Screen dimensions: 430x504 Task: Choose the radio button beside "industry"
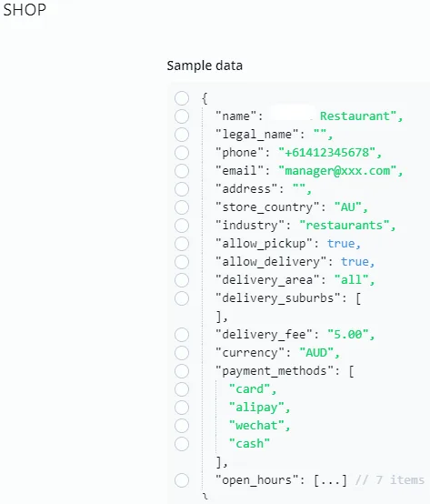182,226
